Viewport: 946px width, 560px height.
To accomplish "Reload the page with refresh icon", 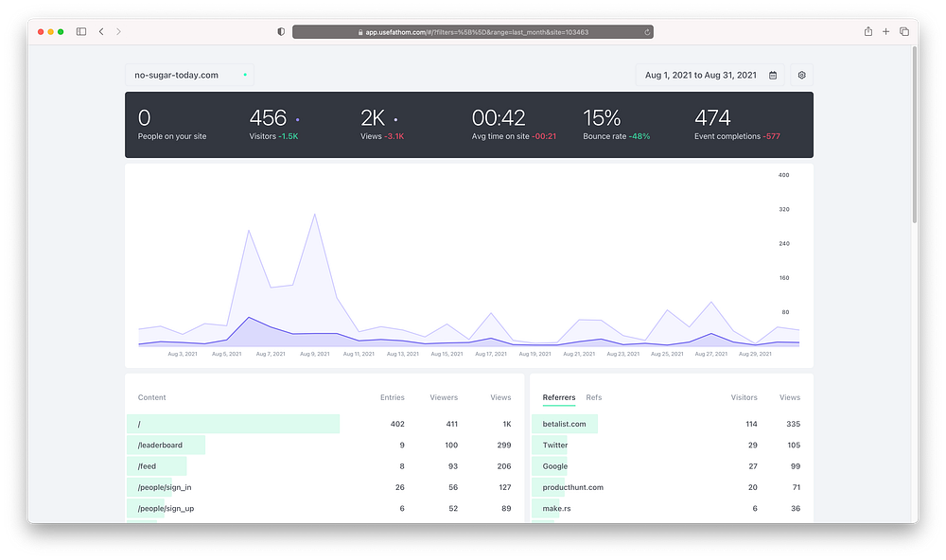I will (x=647, y=32).
